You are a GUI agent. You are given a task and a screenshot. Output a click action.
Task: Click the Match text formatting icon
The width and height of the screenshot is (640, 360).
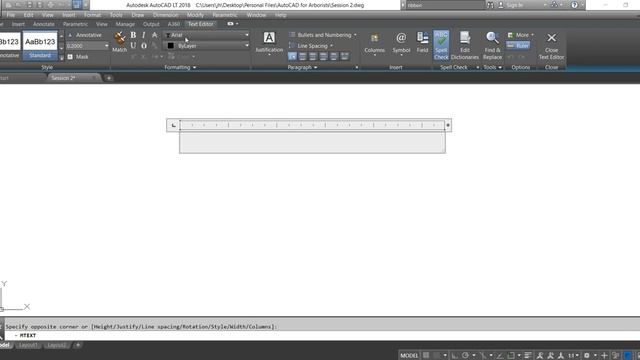click(120, 42)
